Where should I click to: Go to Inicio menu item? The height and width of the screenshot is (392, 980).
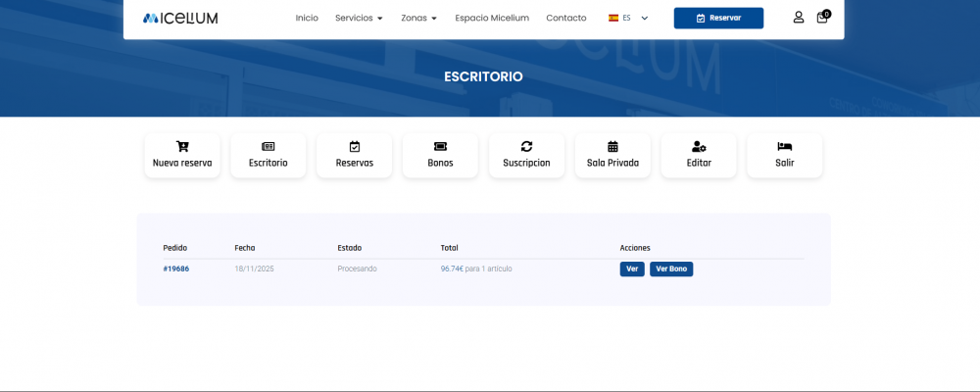tap(307, 18)
